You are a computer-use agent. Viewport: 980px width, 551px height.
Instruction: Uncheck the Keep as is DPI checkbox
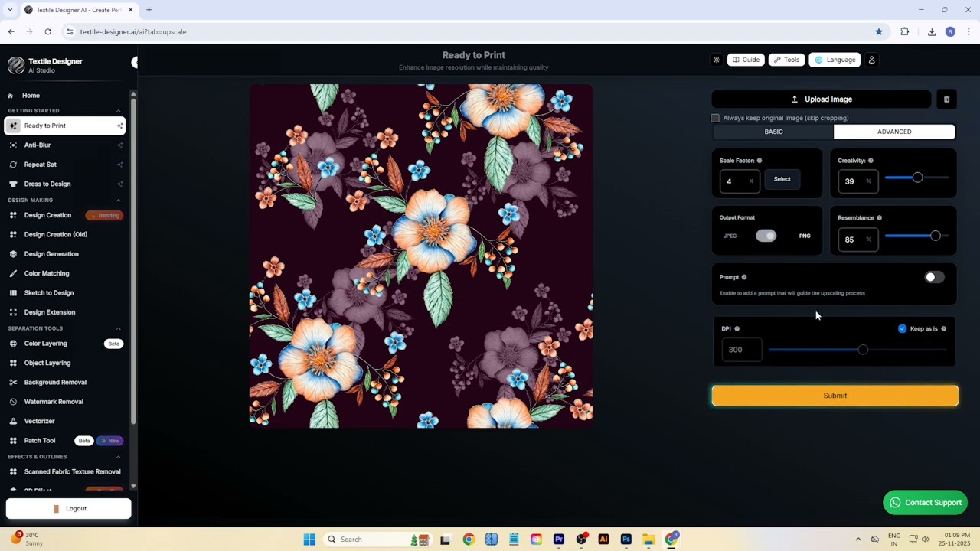click(902, 329)
